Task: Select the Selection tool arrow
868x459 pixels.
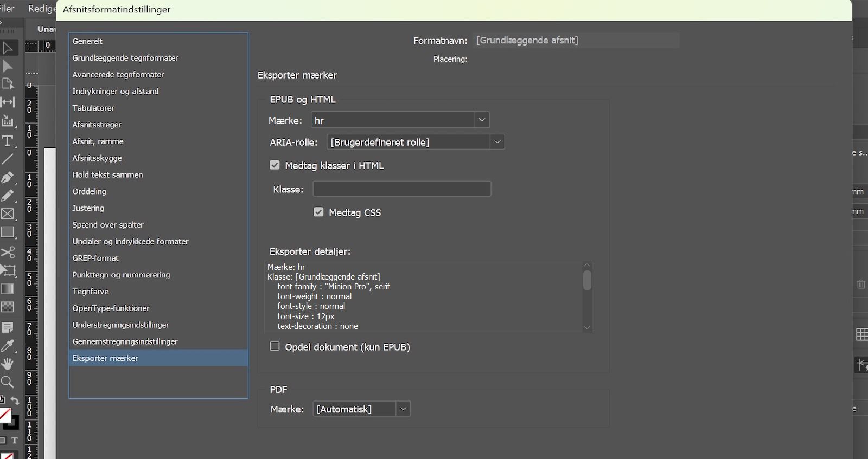Action: coord(8,48)
